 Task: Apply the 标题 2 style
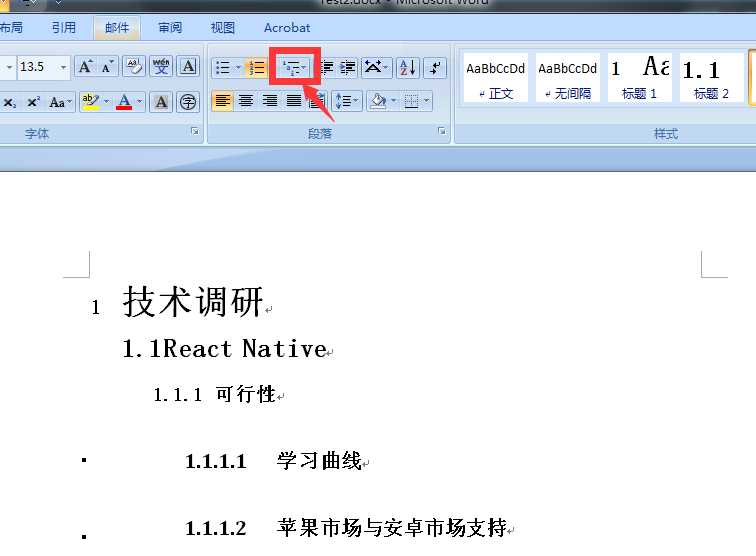(711, 78)
